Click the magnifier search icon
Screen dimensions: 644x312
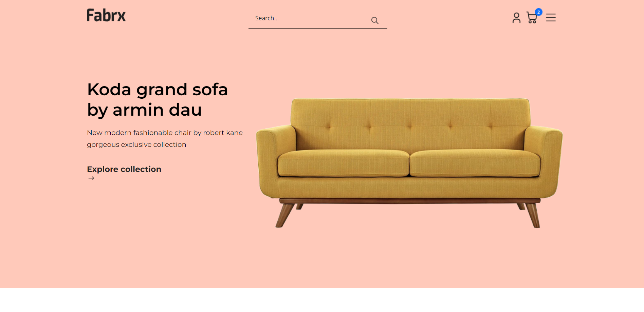375,20
